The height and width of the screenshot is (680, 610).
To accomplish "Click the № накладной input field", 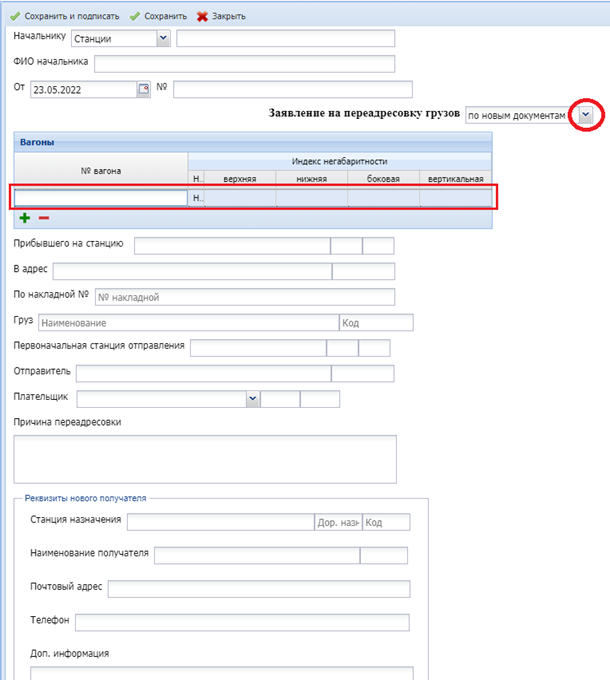I will click(245, 297).
